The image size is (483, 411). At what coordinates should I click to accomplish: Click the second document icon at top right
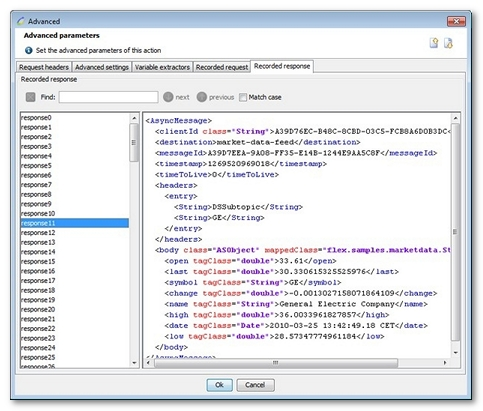click(x=448, y=43)
